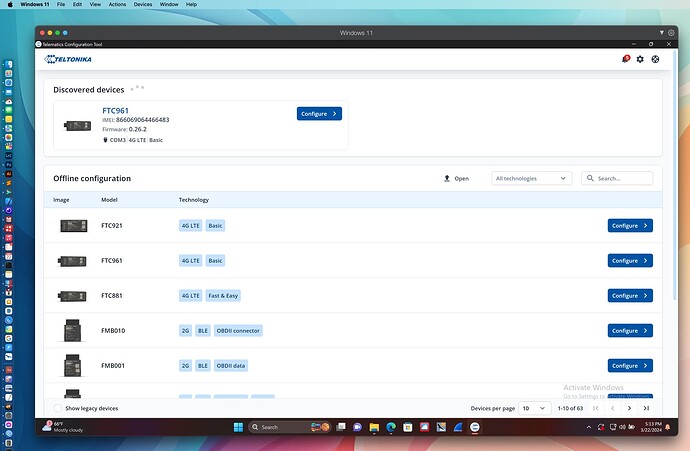The width and height of the screenshot is (690, 451).
Task: Go to the next page of devices
Action: [x=629, y=408]
